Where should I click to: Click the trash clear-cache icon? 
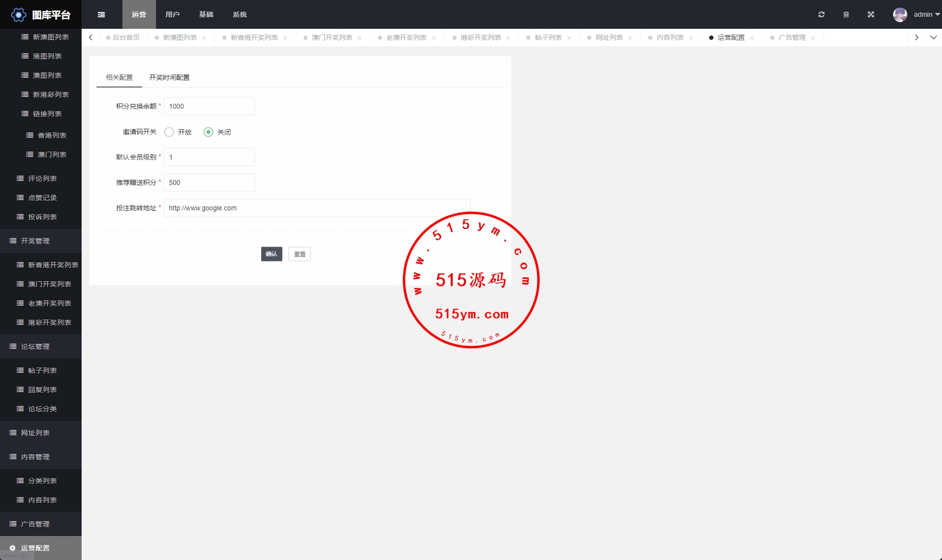pos(846,14)
